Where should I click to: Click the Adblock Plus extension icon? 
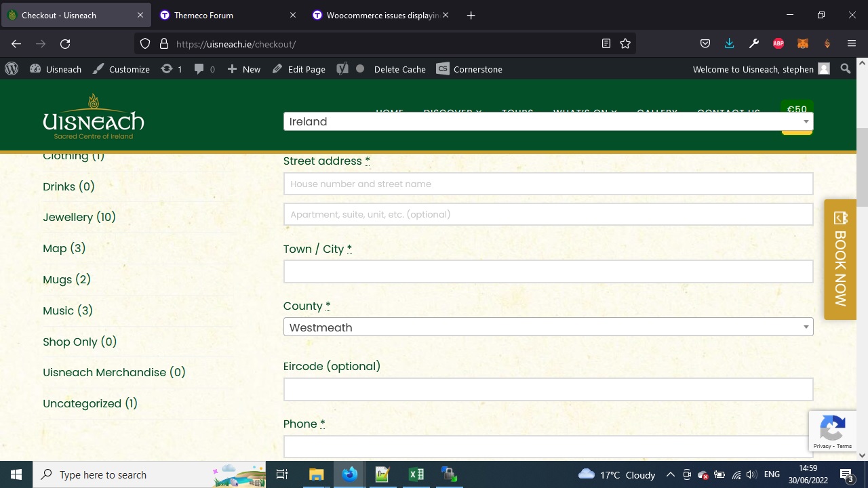778,44
